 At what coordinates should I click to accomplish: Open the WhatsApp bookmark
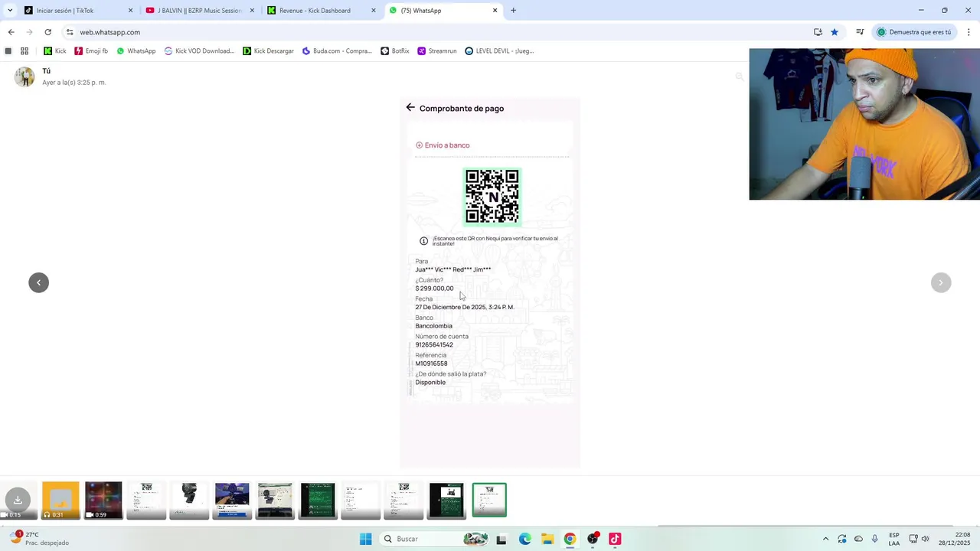point(136,51)
